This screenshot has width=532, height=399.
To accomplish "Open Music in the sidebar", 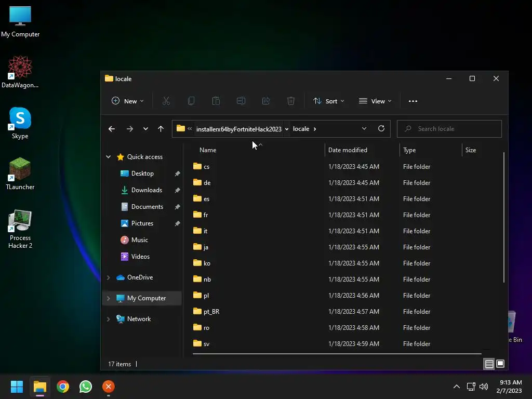I will pos(139,240).
